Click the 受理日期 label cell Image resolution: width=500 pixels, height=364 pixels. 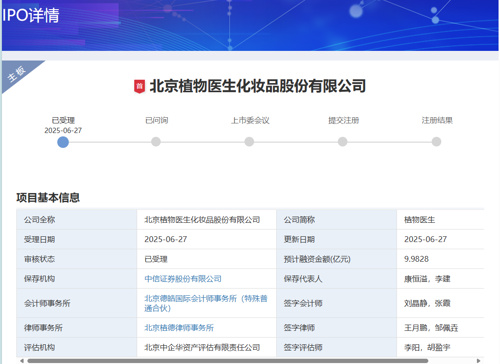click(77, 239)
